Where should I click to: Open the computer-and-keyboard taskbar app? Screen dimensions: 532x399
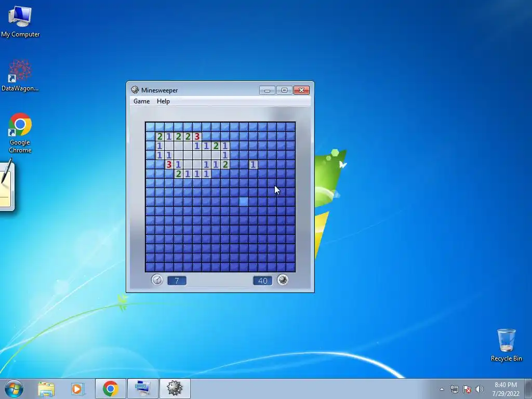click(x=142, y=389)
